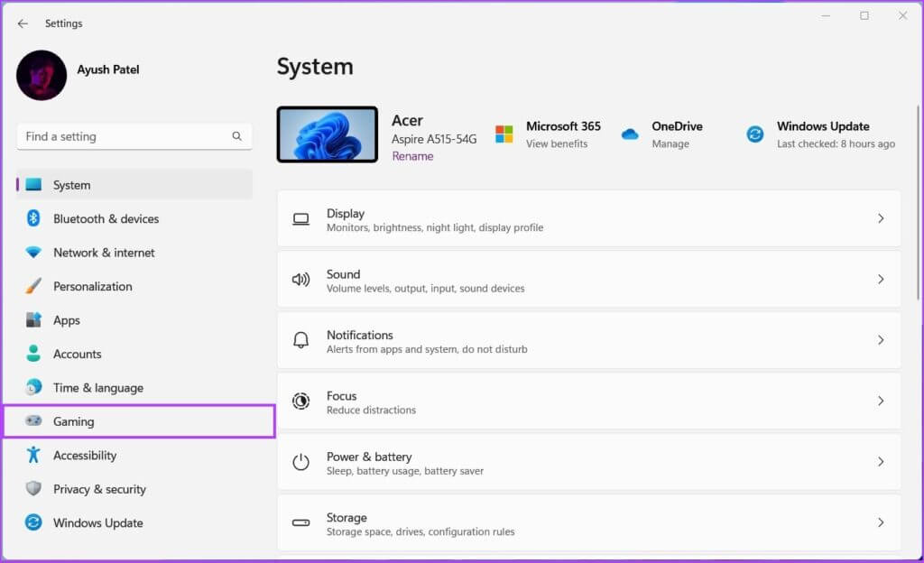924x563 pixels.
Task: Open Windows Update status at top
Action: pyautogui.click(x=821, y=134)
